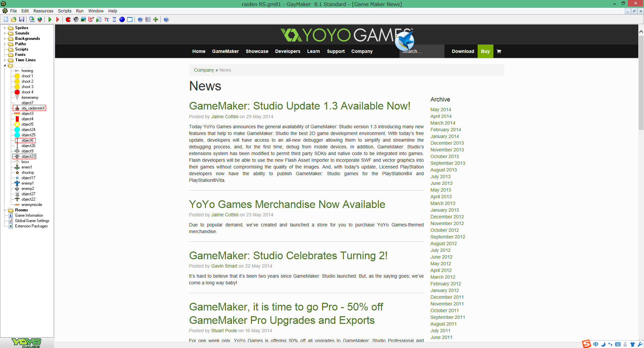644x348 pixels.
Task: Create a time line with hourglass icon
Action: [x=114, y=19]
